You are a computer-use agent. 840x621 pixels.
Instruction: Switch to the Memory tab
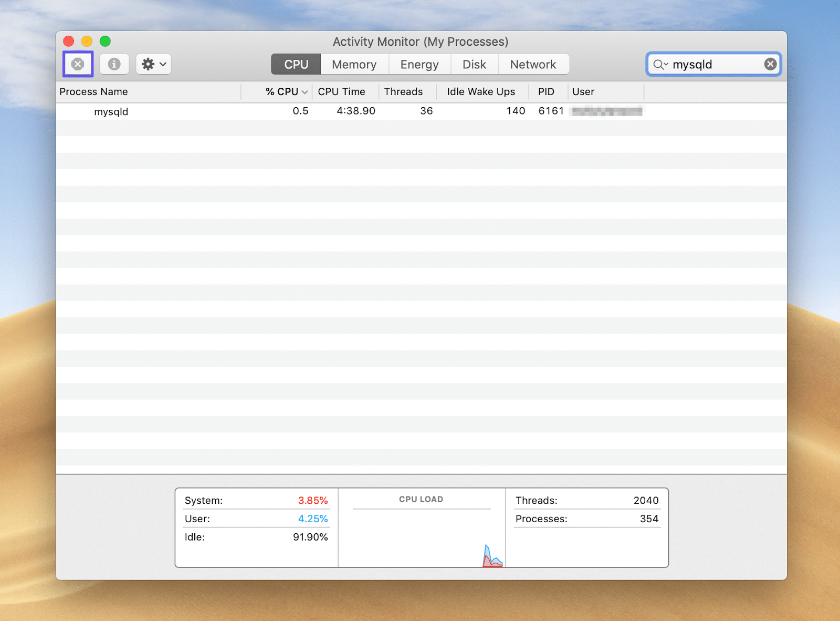354,64
